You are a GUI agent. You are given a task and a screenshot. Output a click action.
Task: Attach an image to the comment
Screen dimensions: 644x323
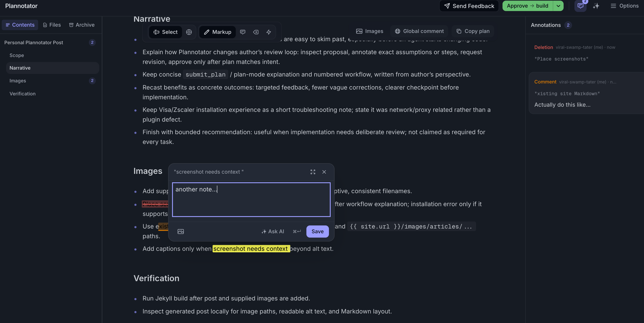pyautogui.click(x=181, y=232)
